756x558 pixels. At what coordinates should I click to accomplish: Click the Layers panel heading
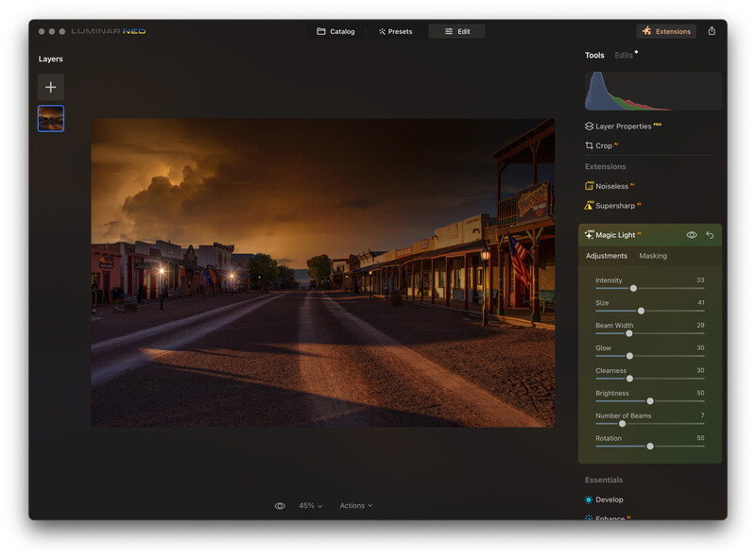tap(51, 59)
